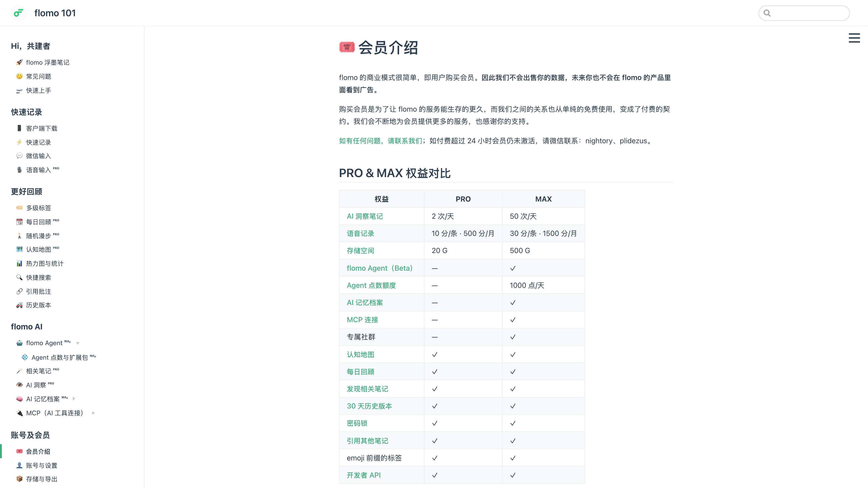Click the calendar icon beside 每日回顾
868x488 pixels.
click(x=19, y=222)
